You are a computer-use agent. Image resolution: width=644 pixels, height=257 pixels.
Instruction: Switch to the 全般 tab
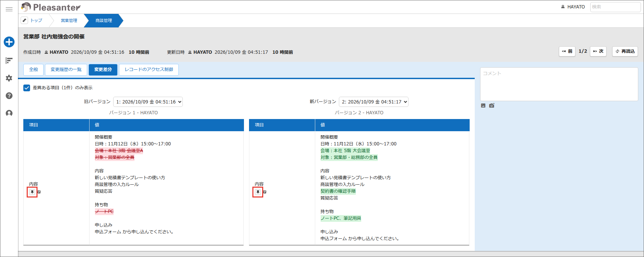pos(33,70)
